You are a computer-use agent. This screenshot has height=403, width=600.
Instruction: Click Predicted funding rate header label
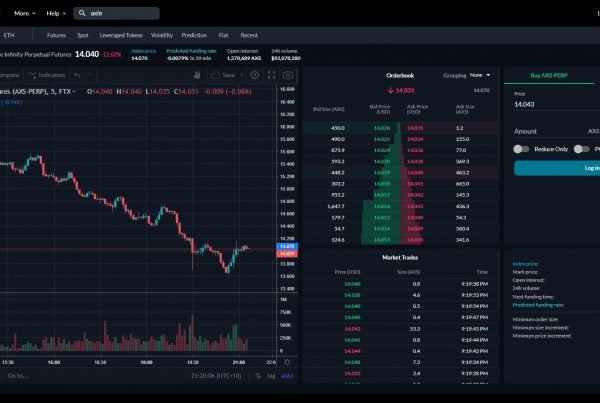click(191, 51)
